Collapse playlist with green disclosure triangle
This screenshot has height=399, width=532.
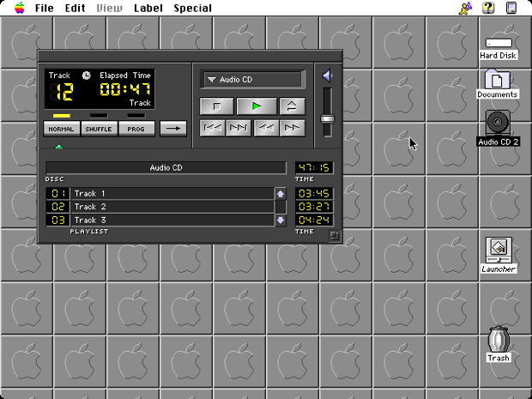(59, 147)
